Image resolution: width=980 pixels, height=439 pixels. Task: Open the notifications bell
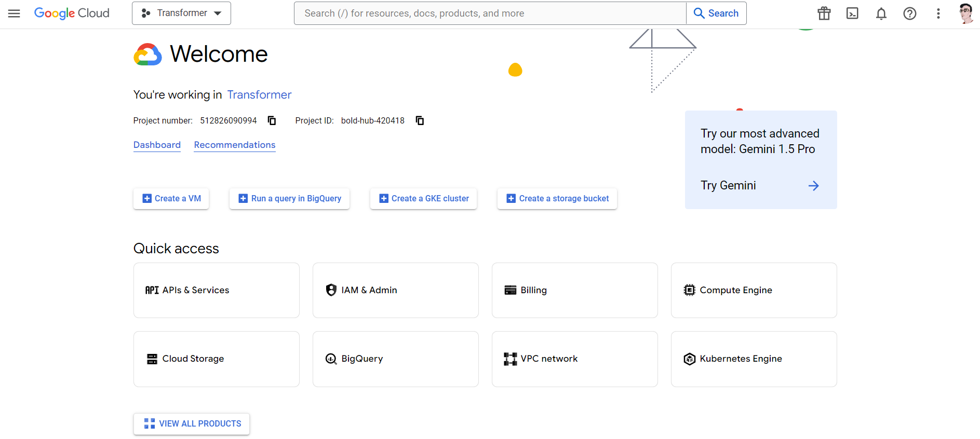tap(881, 13)
